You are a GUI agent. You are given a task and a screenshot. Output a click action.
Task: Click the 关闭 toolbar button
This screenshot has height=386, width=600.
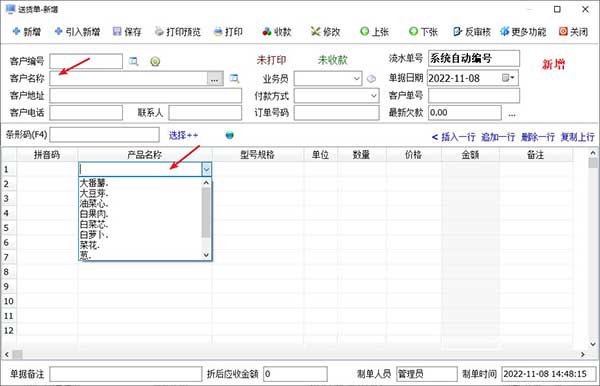click(573, 32)
